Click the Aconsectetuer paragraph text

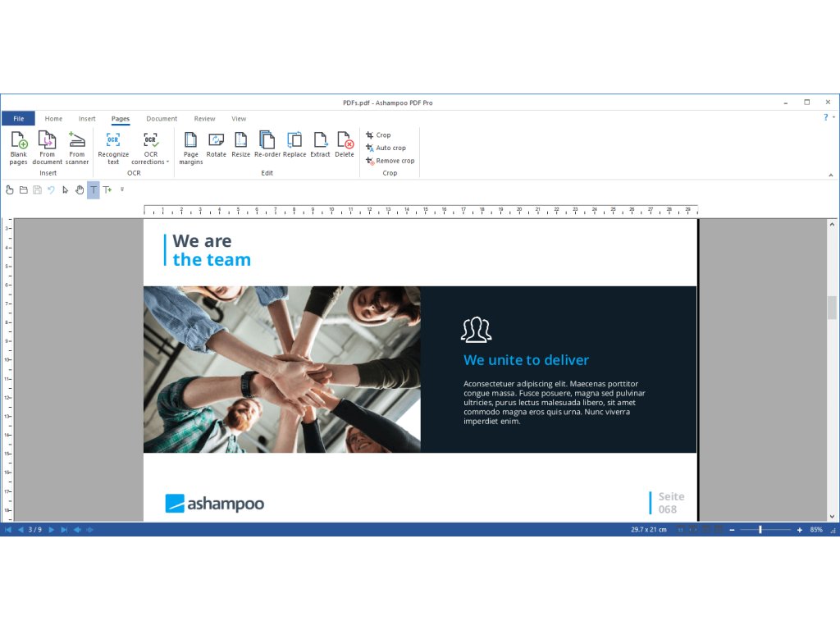tap(555, 402)
